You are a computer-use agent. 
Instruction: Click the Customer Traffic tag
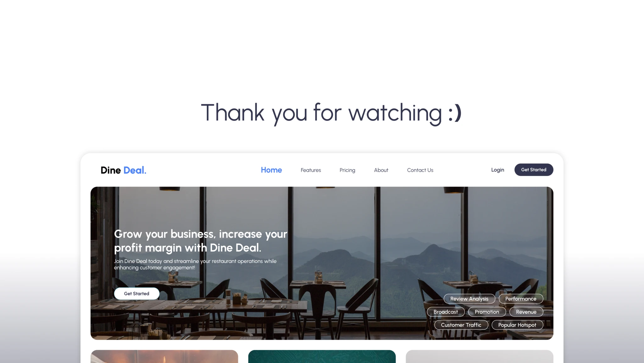coord(461,325)
